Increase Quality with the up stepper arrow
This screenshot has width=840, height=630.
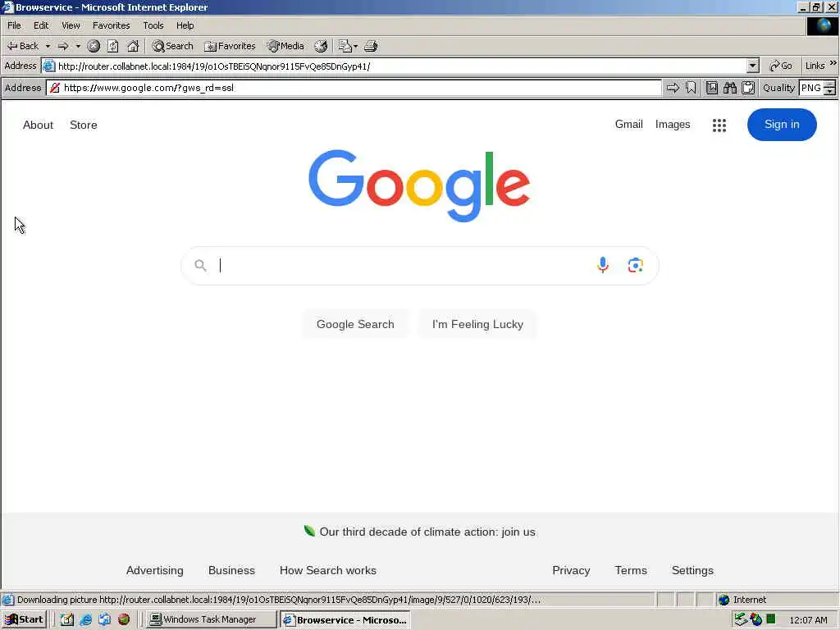tap(830, 84)
